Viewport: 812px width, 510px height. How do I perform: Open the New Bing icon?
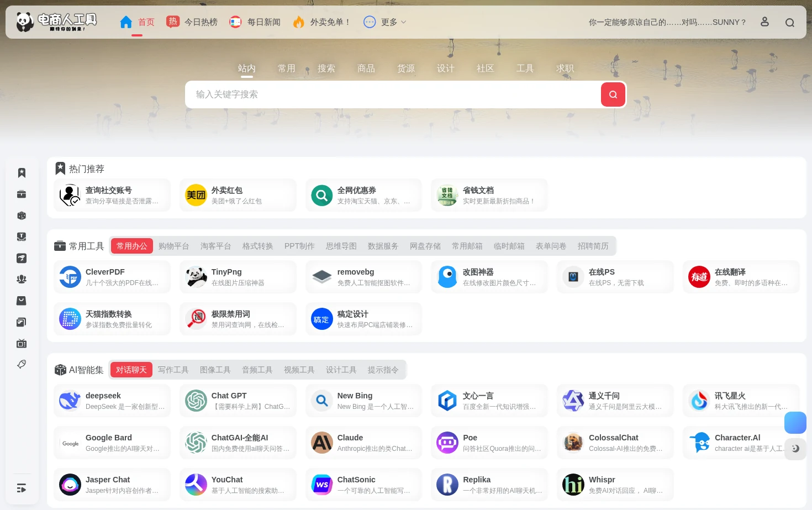(322, 401)
